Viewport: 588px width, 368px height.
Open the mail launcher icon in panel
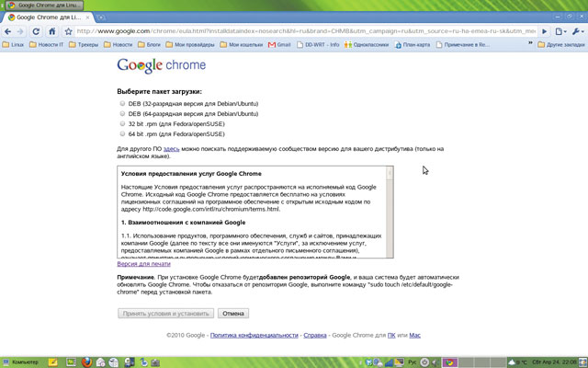pos(100,362)
